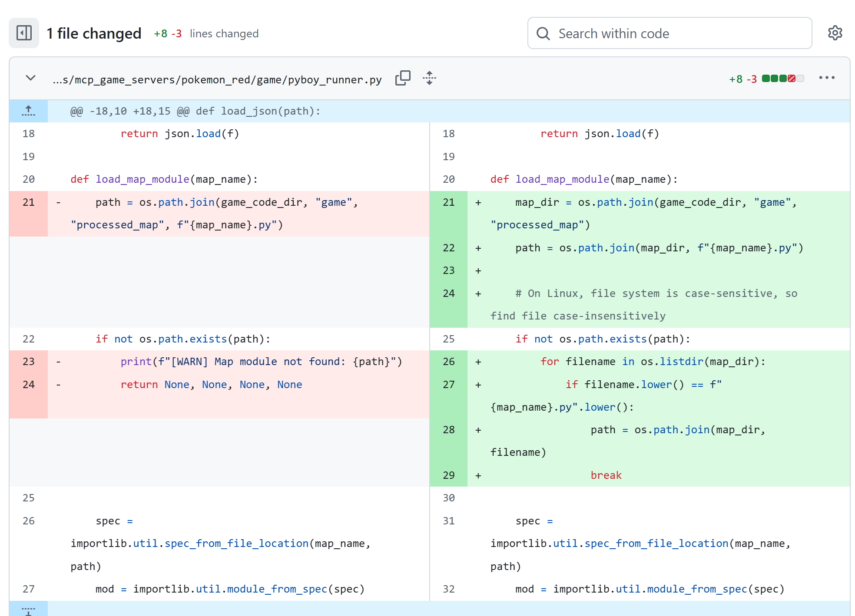Click the deleted line number 21 on the left
The image size is (855, 616).
tap(28, 202)
